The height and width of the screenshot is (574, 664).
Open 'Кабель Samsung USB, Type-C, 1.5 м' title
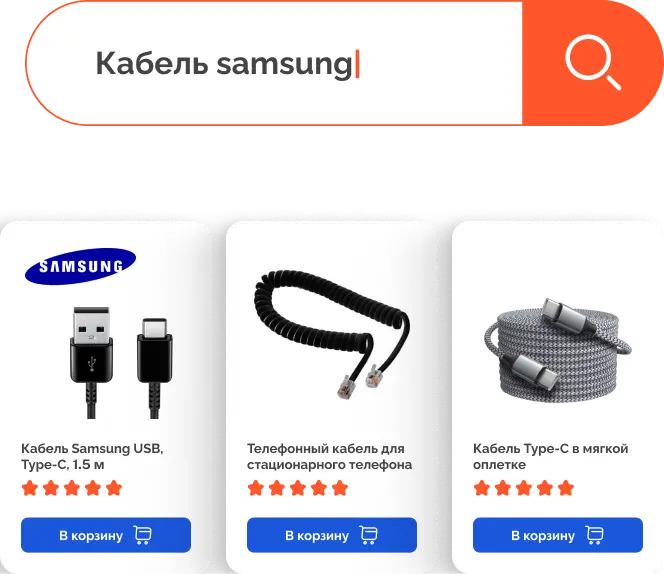tap(92, 456)
